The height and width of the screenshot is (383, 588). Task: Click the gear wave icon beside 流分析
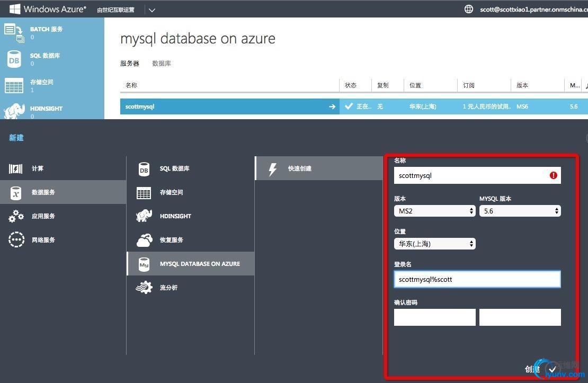tap(144, 288)
